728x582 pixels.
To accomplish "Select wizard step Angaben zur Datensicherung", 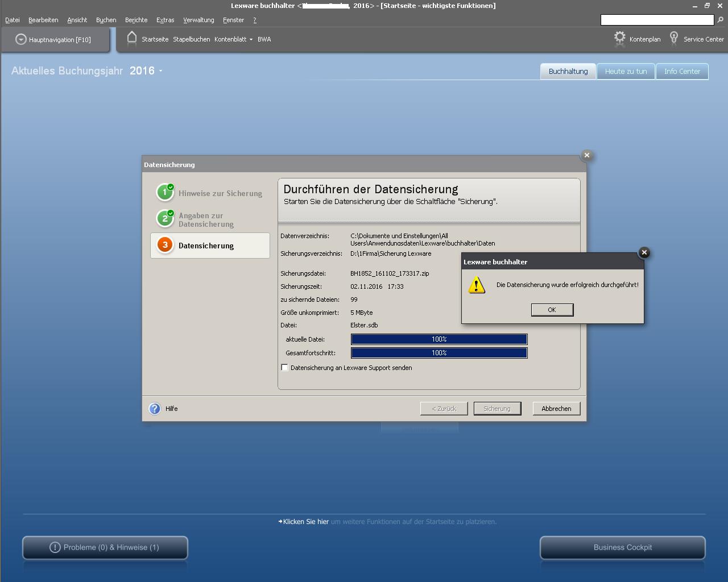I will [206, 220].
